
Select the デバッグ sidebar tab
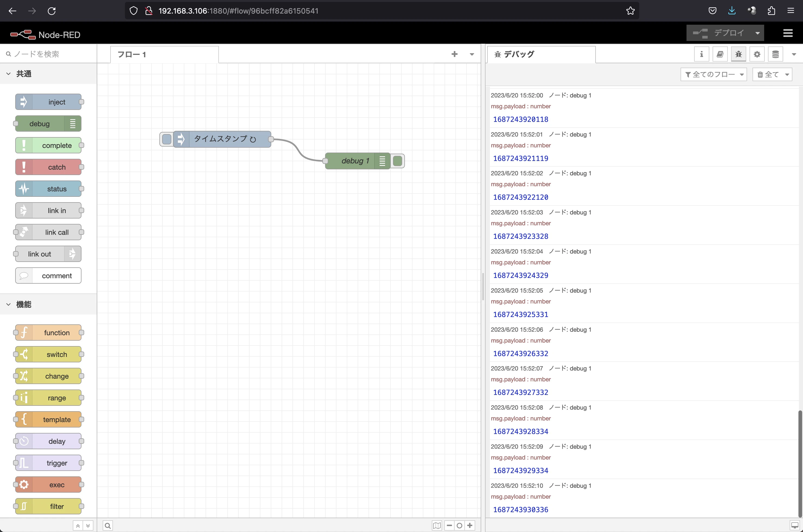point(541,54)
